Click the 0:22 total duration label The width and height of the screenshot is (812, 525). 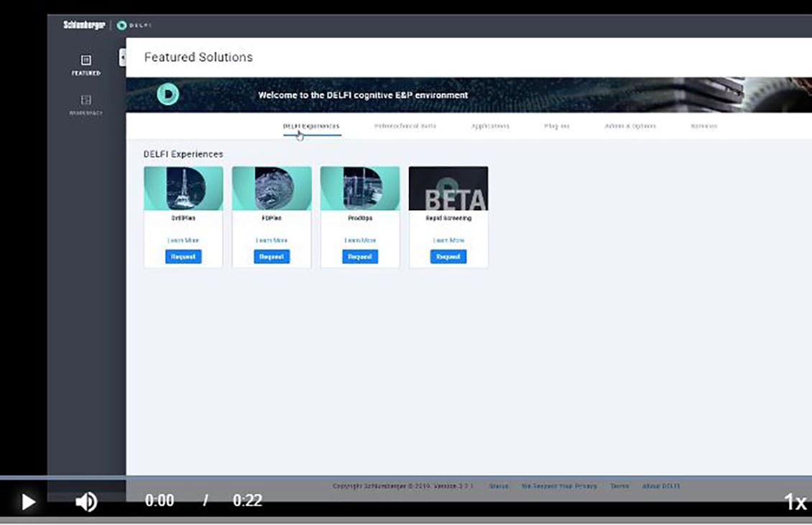click(x=247, y=501)
